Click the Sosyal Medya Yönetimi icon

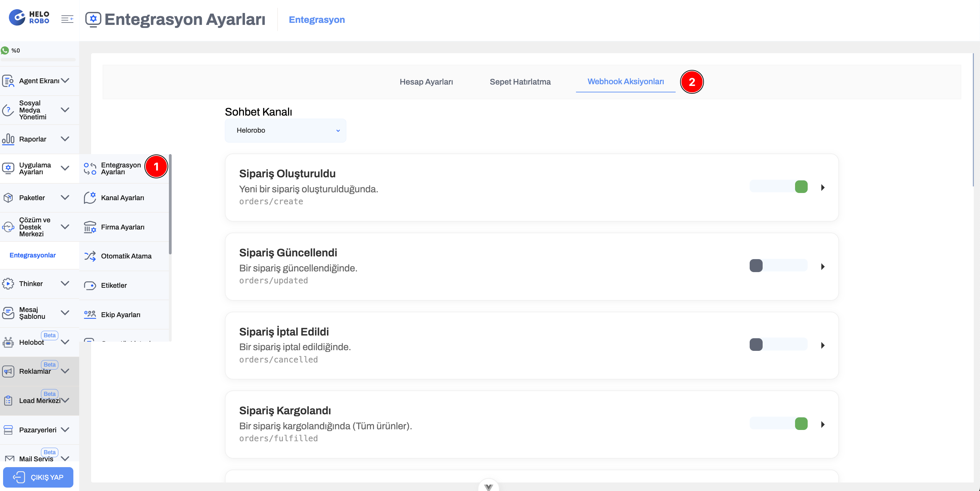pos(8,110)
